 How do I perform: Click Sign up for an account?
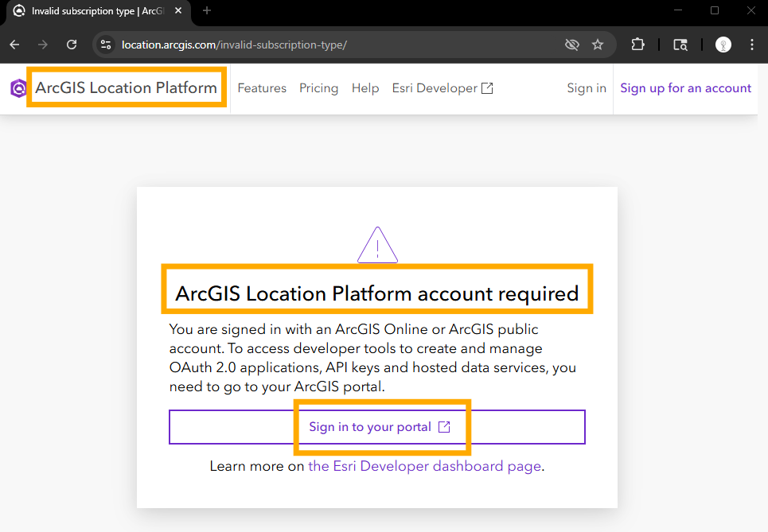point(686,88)
